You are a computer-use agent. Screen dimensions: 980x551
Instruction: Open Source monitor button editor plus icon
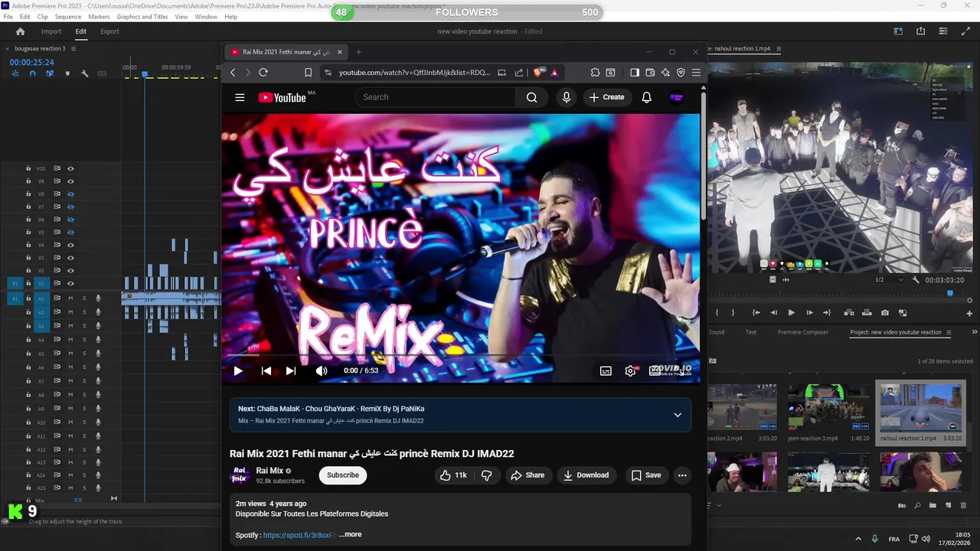[969, 313]
